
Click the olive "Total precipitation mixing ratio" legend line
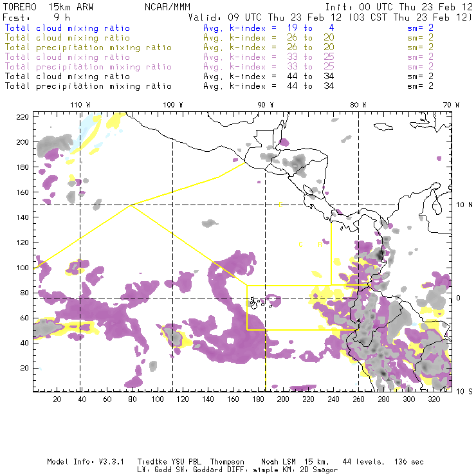(x=88, y=48)
